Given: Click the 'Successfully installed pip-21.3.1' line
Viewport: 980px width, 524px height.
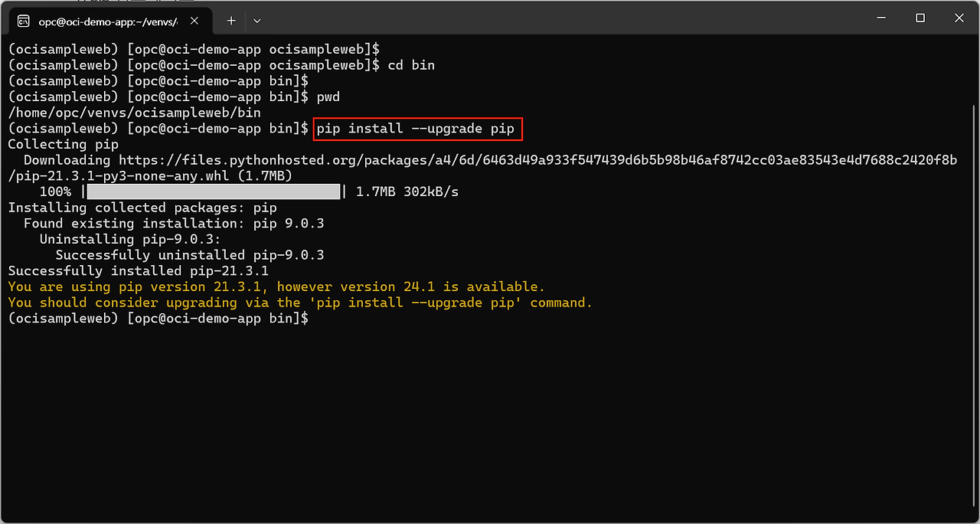Looking at the screenshot, I should [138, 271].
